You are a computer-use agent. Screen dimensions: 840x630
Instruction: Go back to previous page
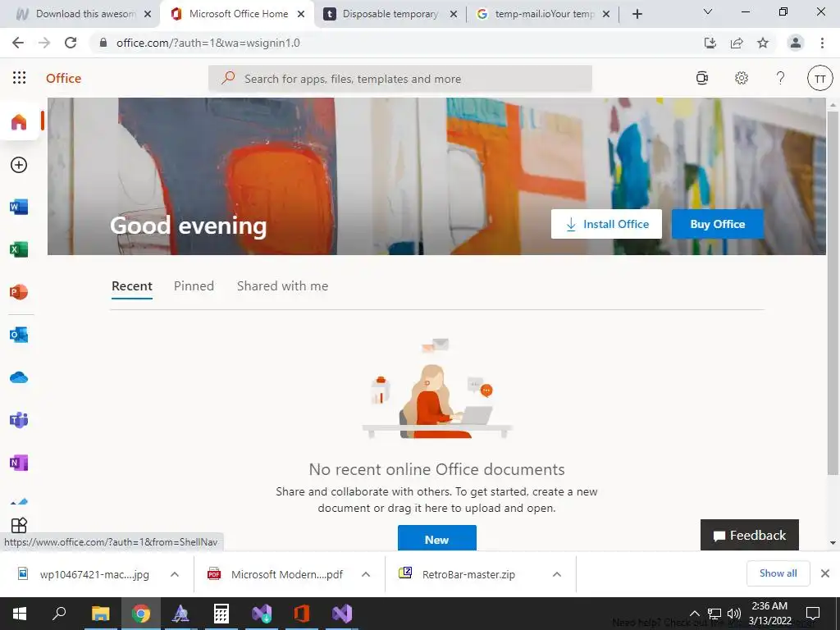click(18, 43)
